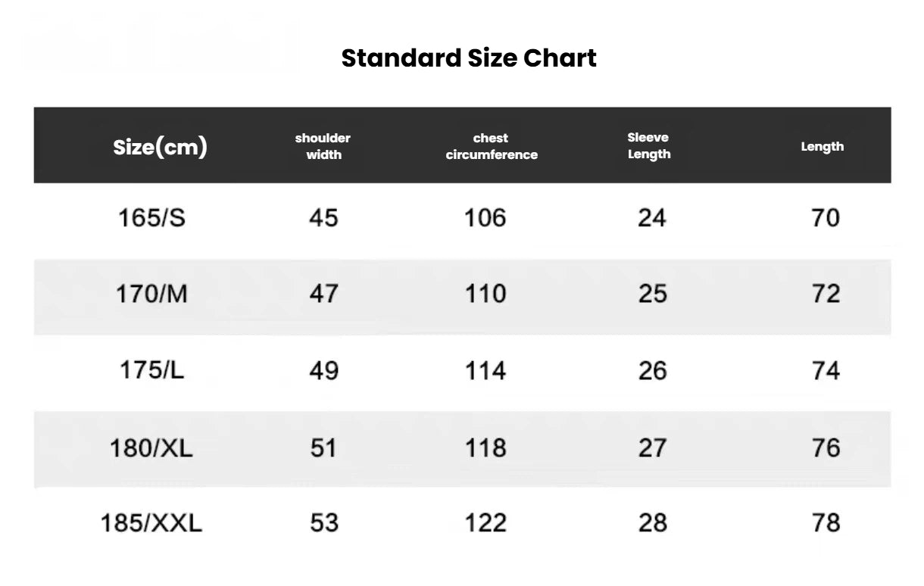Viewport: 924px width, 586px height.
Task: Select the 170/M size row label
Action: point(151,294)
